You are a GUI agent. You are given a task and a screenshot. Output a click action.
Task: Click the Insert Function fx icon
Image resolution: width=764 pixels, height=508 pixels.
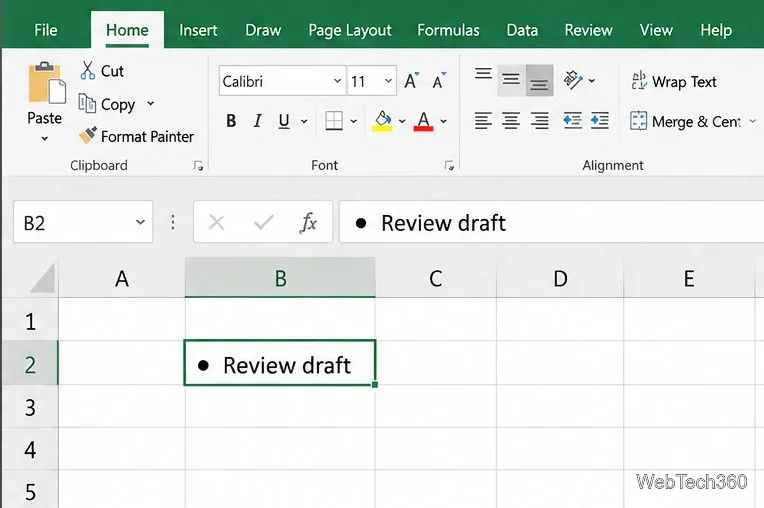coord(308,223)
